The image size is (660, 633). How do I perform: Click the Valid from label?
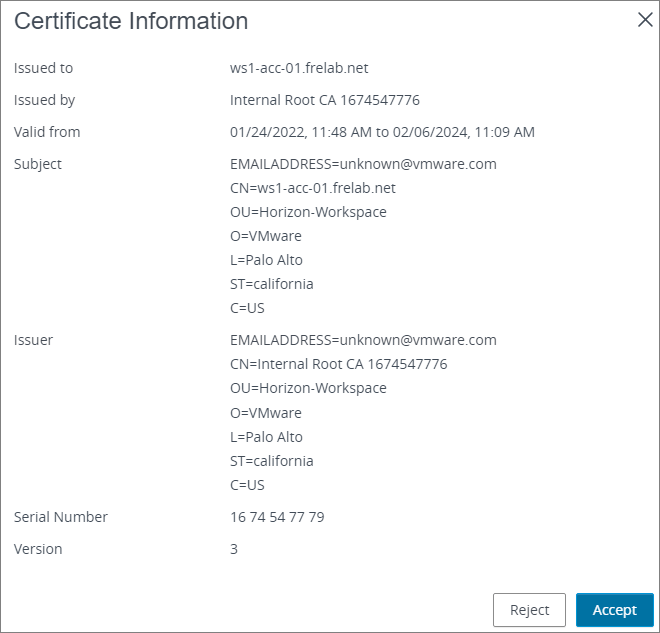click(x=47, y=132)
